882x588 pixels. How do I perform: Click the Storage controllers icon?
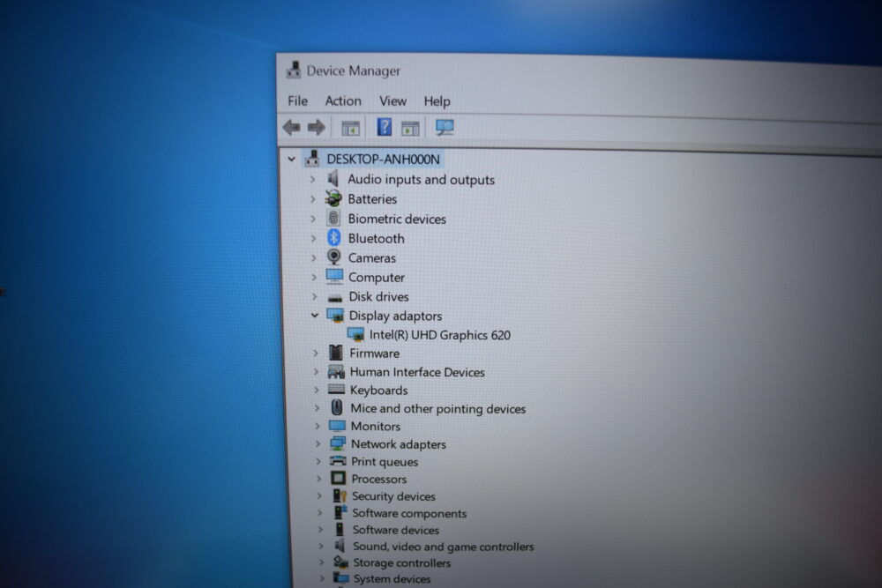(x=340, y=562)
